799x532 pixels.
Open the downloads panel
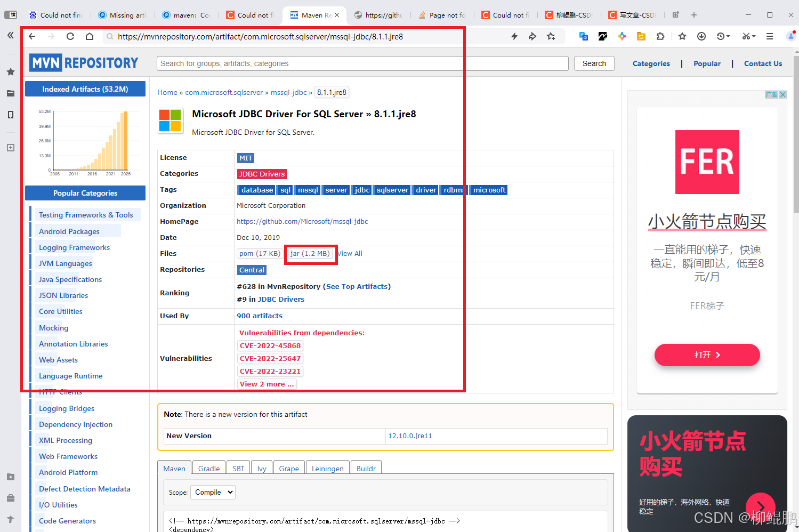coord(701,36)
